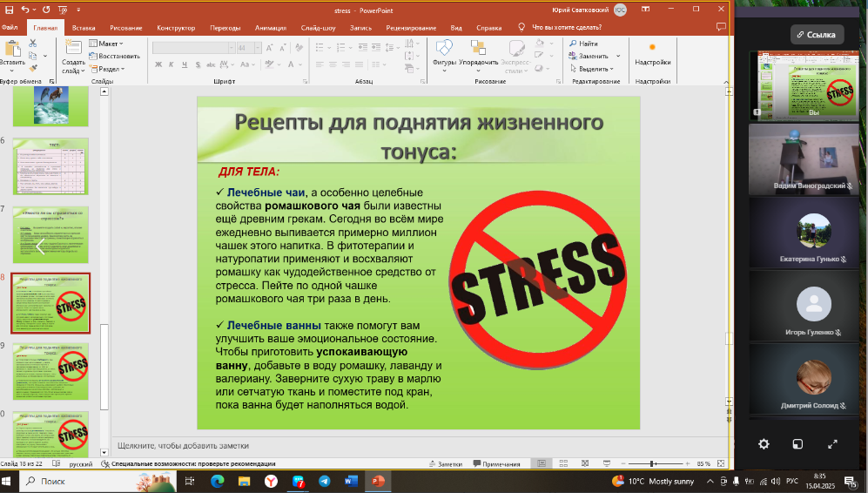Viewport: 868px width, 493px height.
Task: Switch to the Конструктор tab
Action: (176, 28)
